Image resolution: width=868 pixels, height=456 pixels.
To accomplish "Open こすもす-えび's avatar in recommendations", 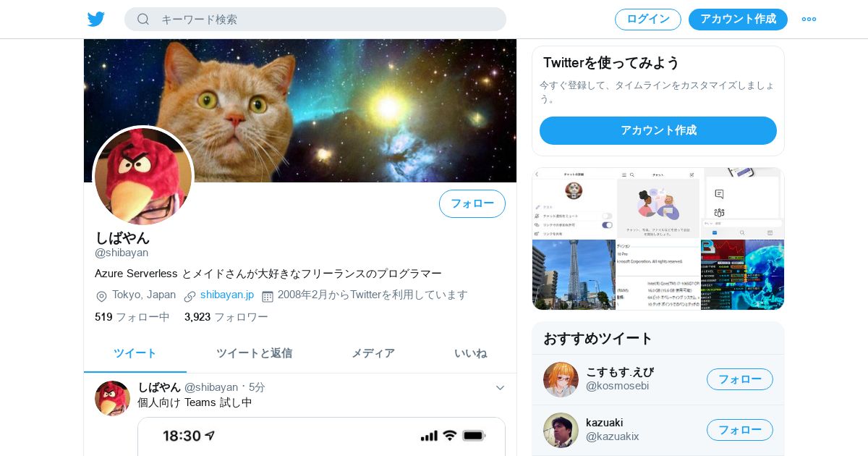I will point(561,379).
